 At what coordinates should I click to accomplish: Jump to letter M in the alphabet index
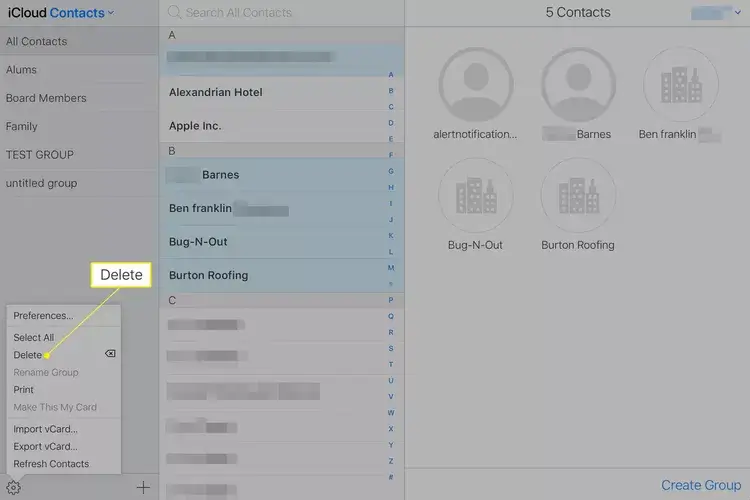(391, 267)
